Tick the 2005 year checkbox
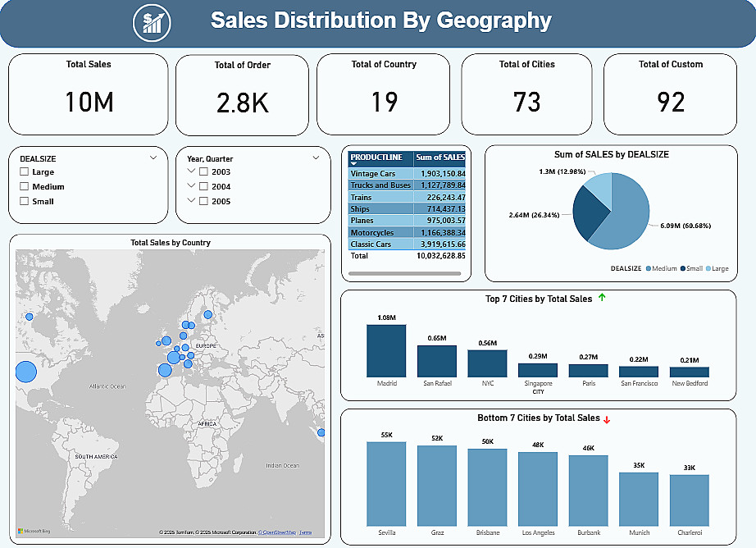Screen dimensions: 756x548 pos(203,201)
